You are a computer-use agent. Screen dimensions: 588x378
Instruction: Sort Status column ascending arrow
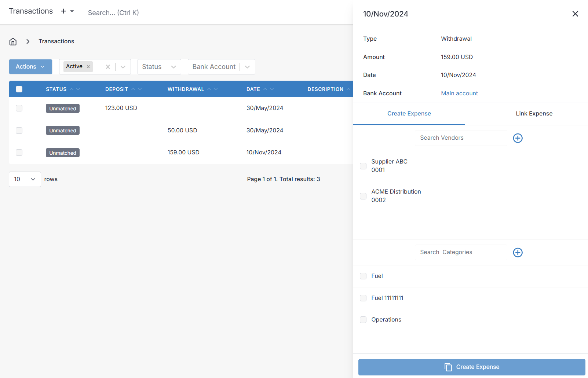pos(72,89)
